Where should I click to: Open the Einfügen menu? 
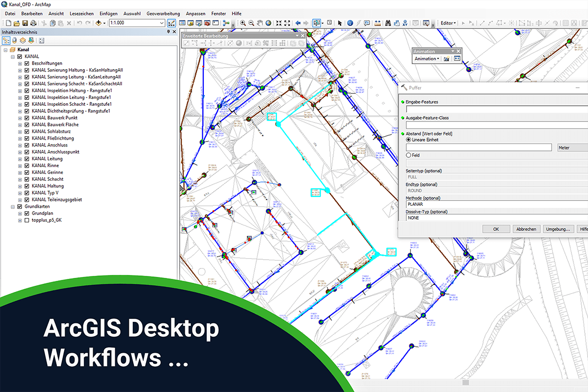pyautogui.click(x=109, y=14)
